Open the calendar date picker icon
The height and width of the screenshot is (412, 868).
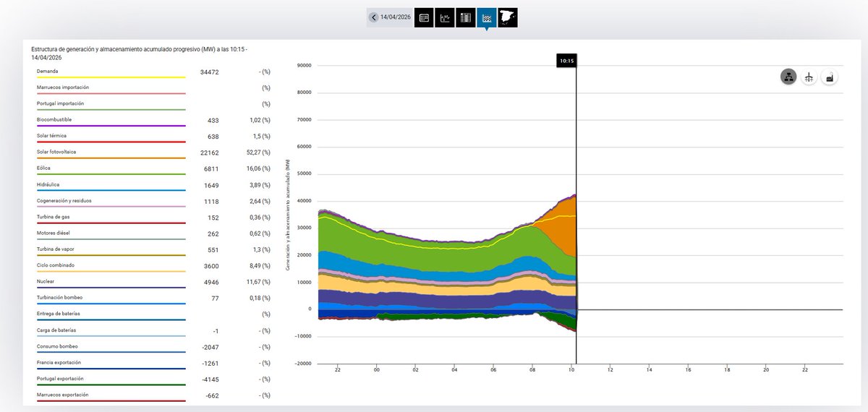pos(424,17)
